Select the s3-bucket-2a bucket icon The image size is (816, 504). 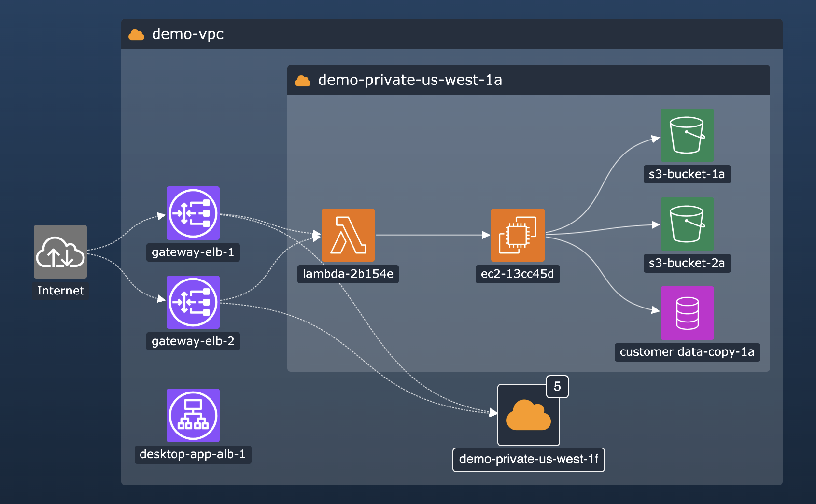coord(687,224)
